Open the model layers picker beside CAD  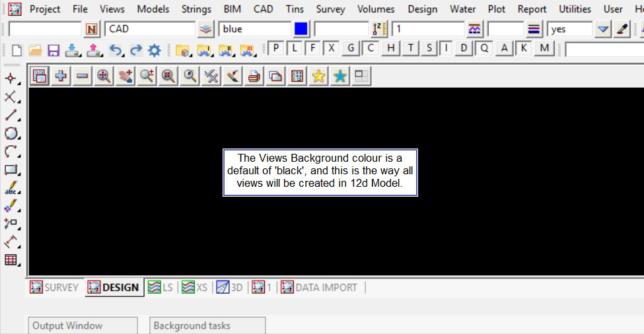pos(206,29)
